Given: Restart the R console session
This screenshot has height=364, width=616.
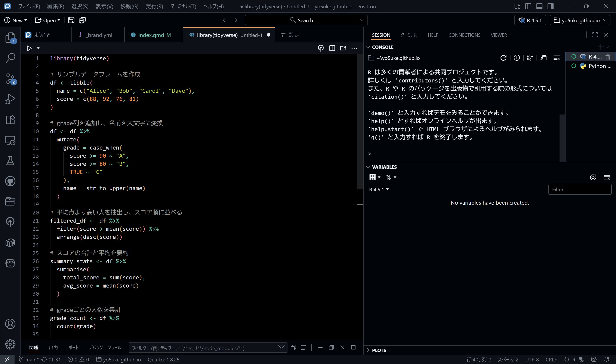Looking at the screenshot, I should 503,58.
